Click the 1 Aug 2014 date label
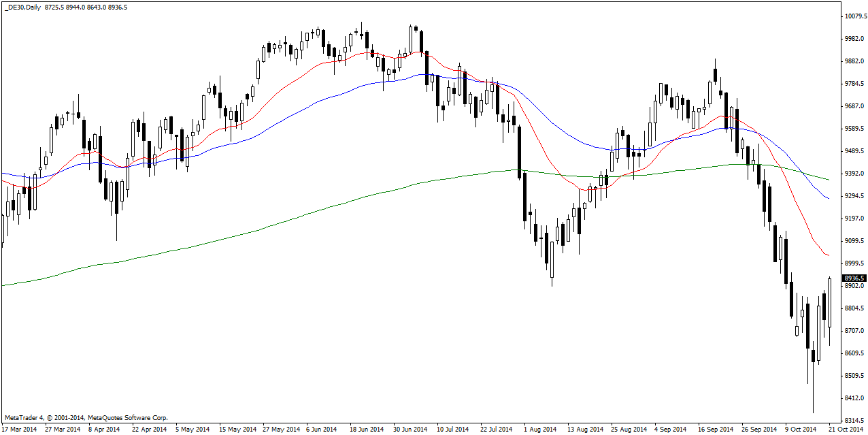 point(541,430)
